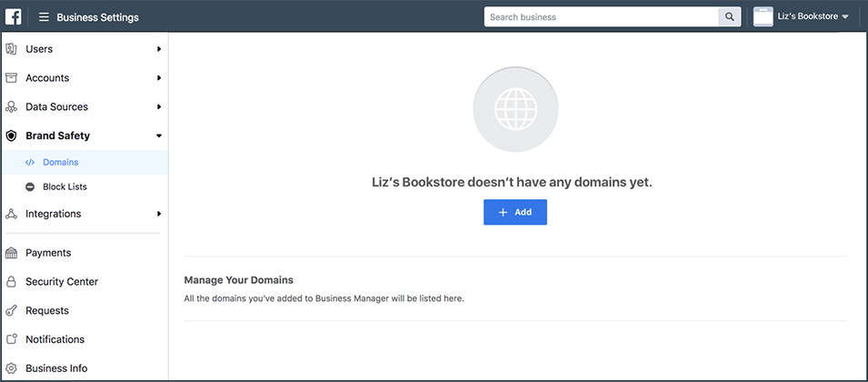868x382 pixels.
Task: Open Block Lists in the sidebar
Action: click(x=85, y=186)
